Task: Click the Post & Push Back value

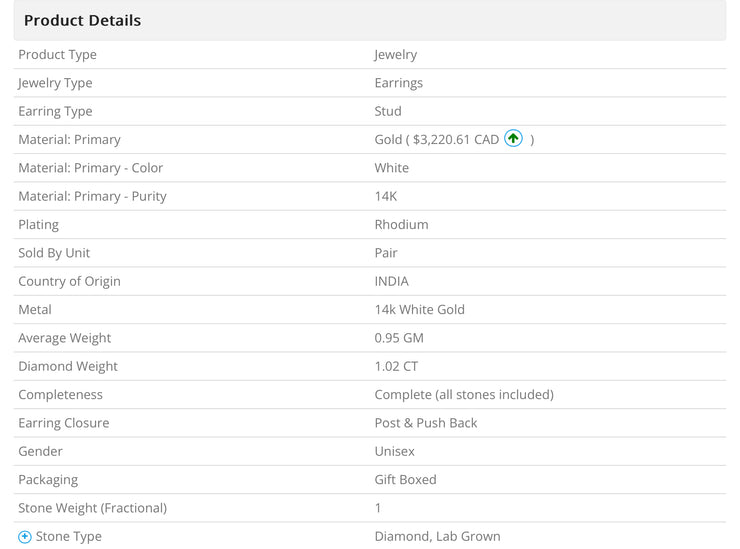Action: [426, 423]
